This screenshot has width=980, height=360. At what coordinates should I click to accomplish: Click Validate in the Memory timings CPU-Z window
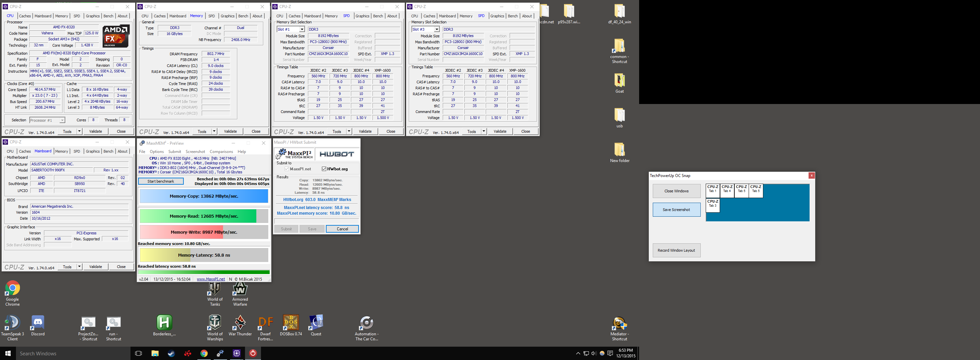coord(230,131)
